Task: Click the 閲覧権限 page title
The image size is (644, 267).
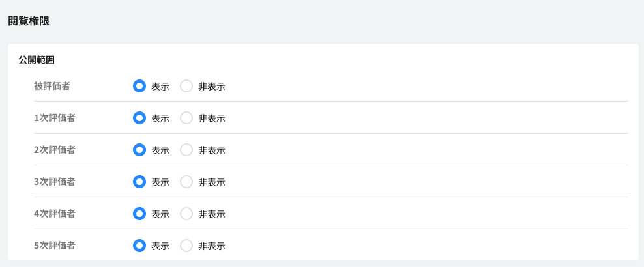Action: [x=29, y=21]
